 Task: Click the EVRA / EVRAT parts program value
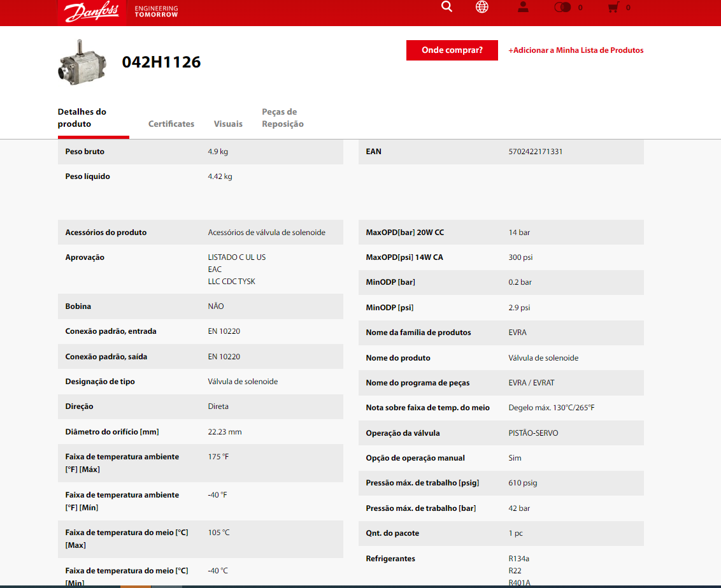coord(532,383)
